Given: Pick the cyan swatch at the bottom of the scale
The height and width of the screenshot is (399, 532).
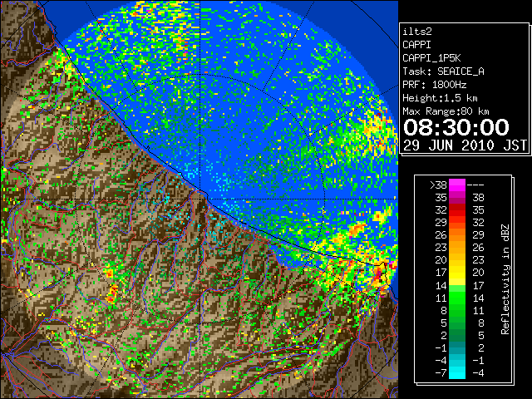Looking at the screenshot, I should click(457, 373).
